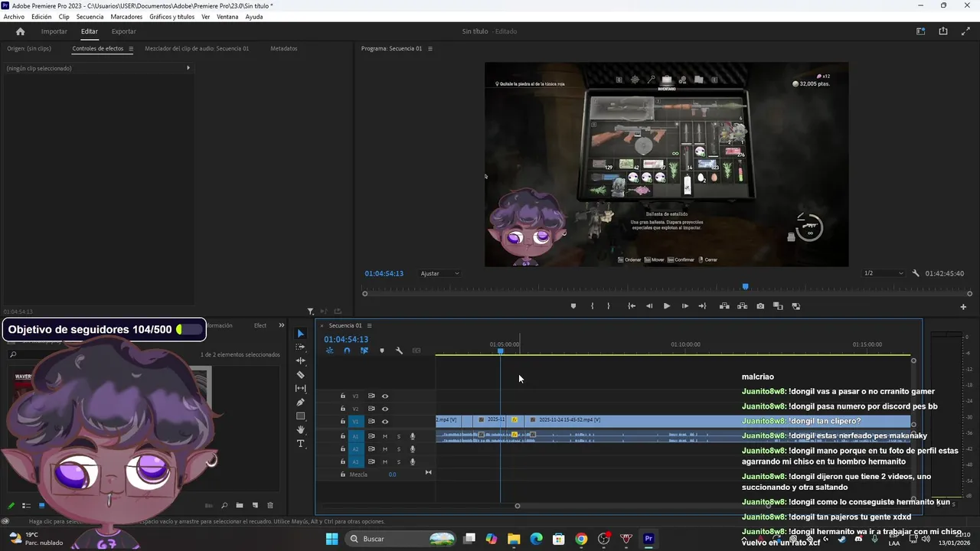Select the Type tool
980x551 pixels.
(300, 444)
